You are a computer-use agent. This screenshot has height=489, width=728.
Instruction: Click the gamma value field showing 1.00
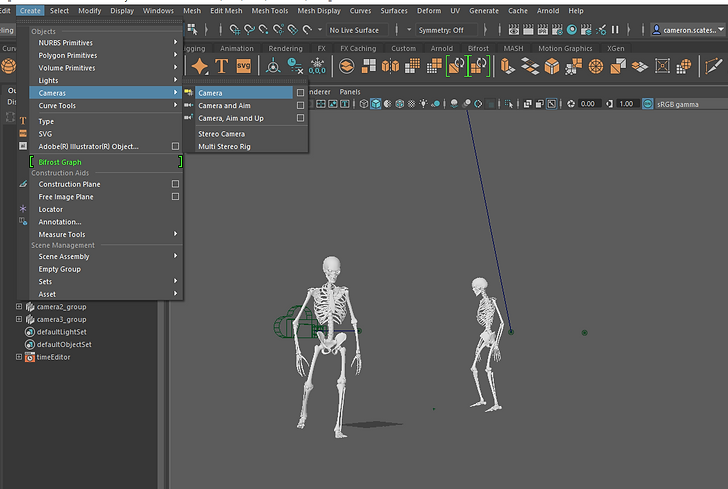click(x=626, y=104)
